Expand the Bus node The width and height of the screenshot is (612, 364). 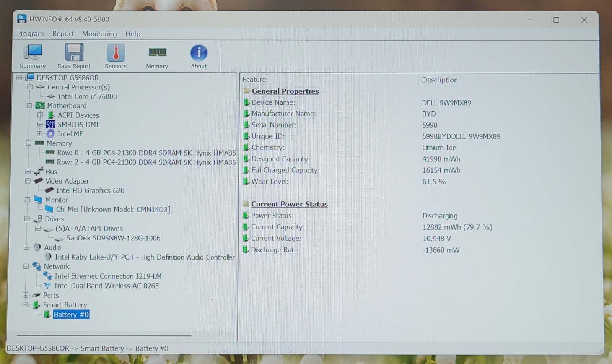(28, 171)
